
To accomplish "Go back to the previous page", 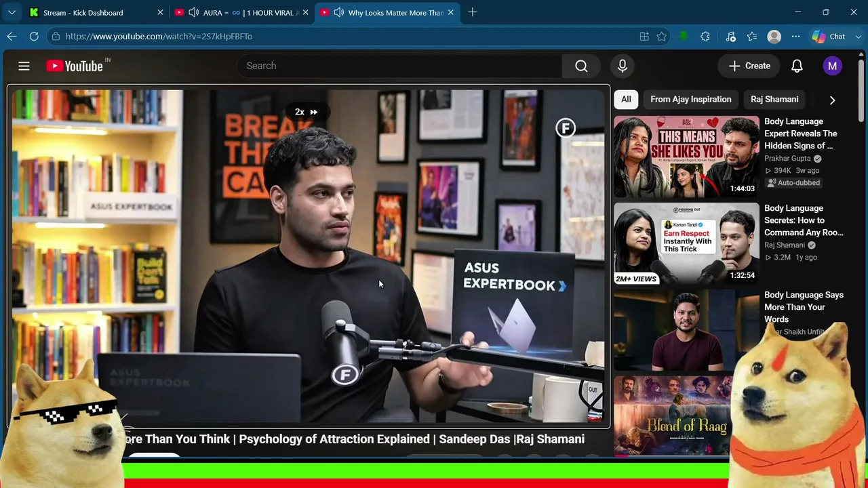I will pyautogui.click(x=12, y=37).
